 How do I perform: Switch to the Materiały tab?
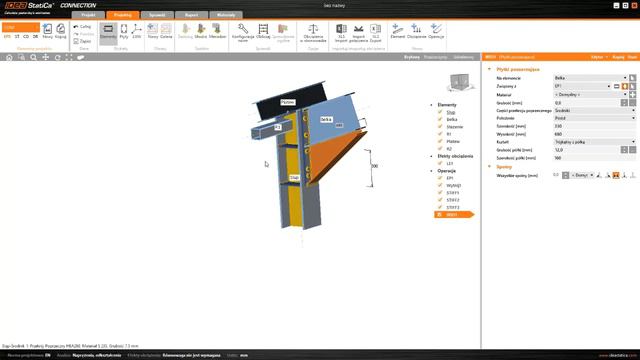226,15
